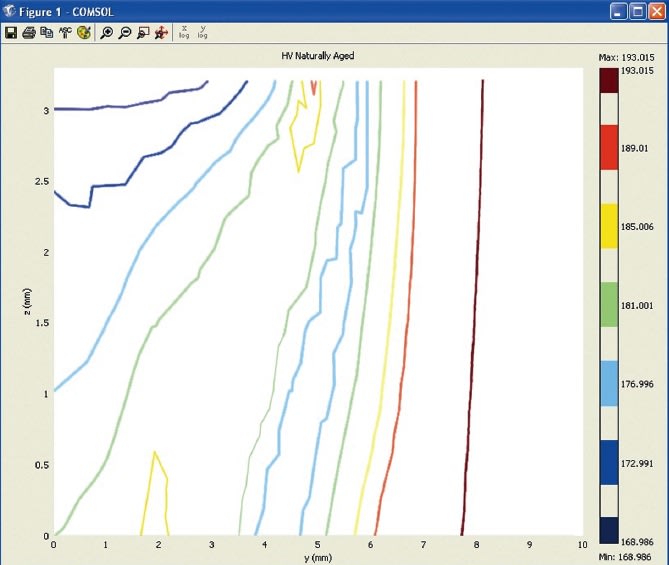669x565 pixels.
Task: Click the red 189.01 legend swatch
Action: click(x=609, y=147)
